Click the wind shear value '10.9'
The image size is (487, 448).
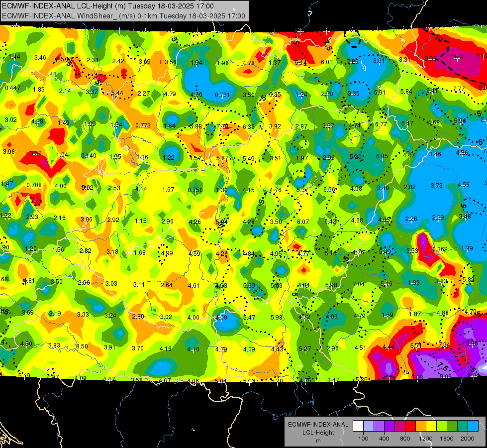click(x=457, y=57)
